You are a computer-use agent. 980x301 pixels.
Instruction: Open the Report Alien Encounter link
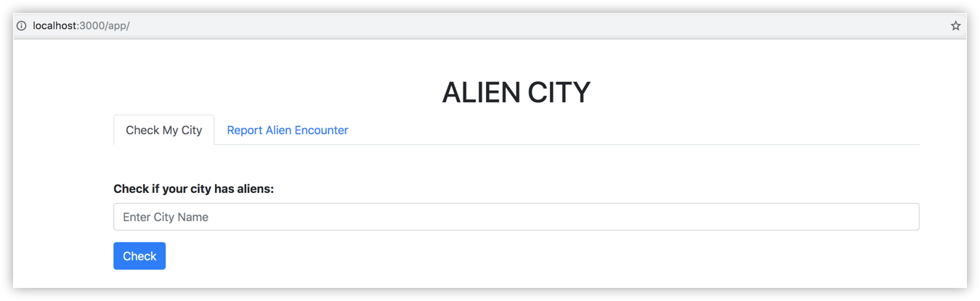pyautogui.click(x=287, y=131)
